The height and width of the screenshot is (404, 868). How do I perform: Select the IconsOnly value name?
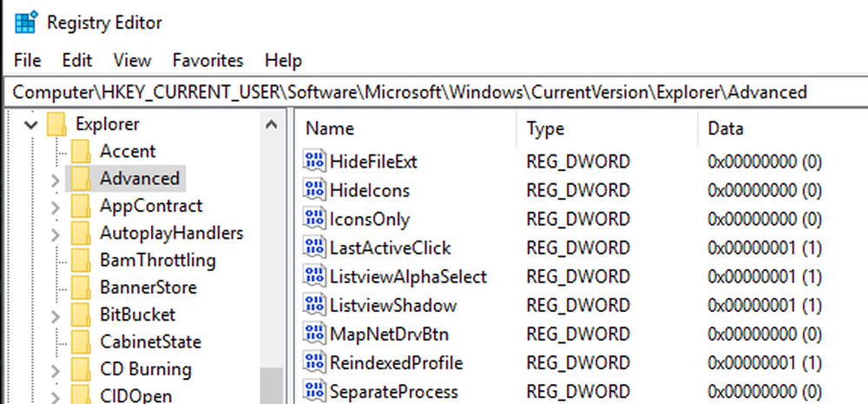[370, 220]
